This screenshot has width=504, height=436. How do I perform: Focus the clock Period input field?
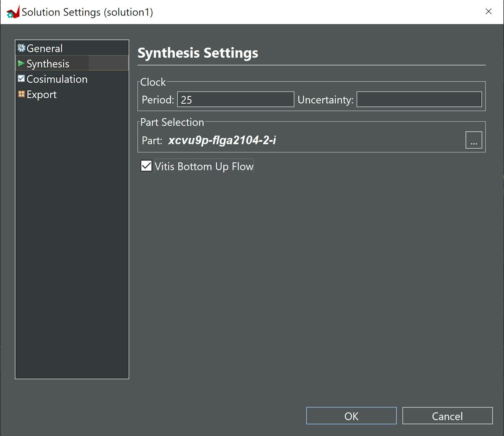click(235, 100)
